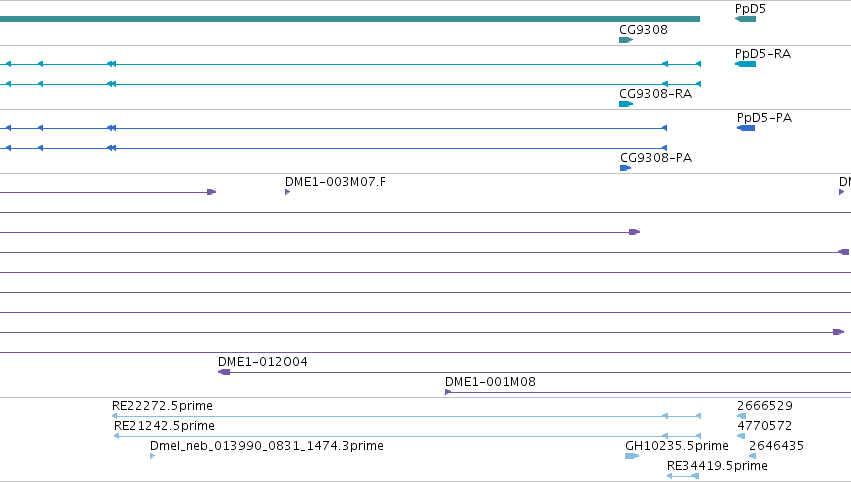This screenshot has width=851, height=482.
Task: Click the small purple DME1-003M07.F arrow
Action: [288, 192]
